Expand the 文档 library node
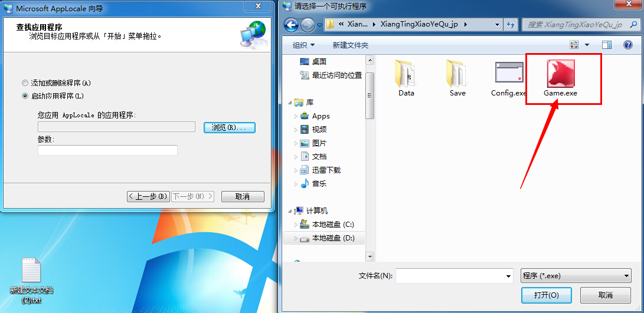 (x=296, y=157)
